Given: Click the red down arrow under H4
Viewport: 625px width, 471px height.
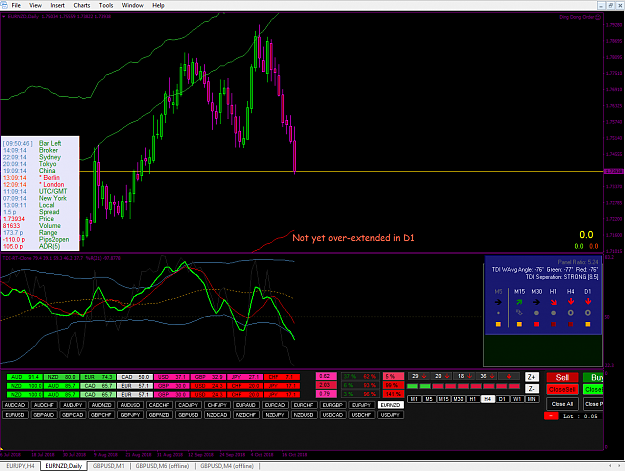Looking at the screenshot, I should pyautogui.click(x=571, y=302).
